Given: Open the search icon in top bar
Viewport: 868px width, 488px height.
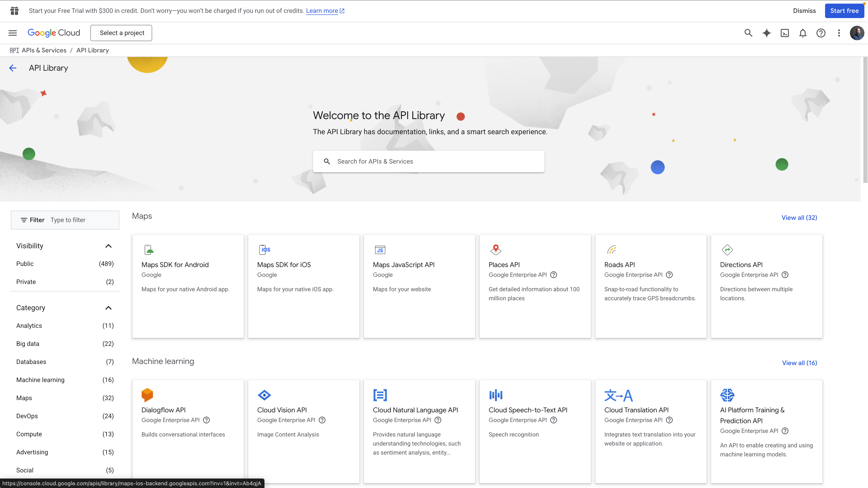Looking at the screenshot, I should point(748,33).
